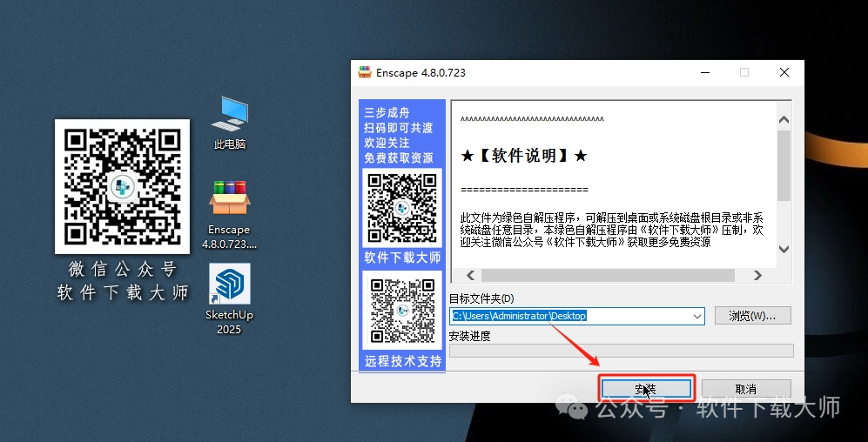Image resolution: width=868 pixels, height=442 pixels.
Task: Click the QR code above 软件下载大师 in the installer
Action: tap(402, 208)
